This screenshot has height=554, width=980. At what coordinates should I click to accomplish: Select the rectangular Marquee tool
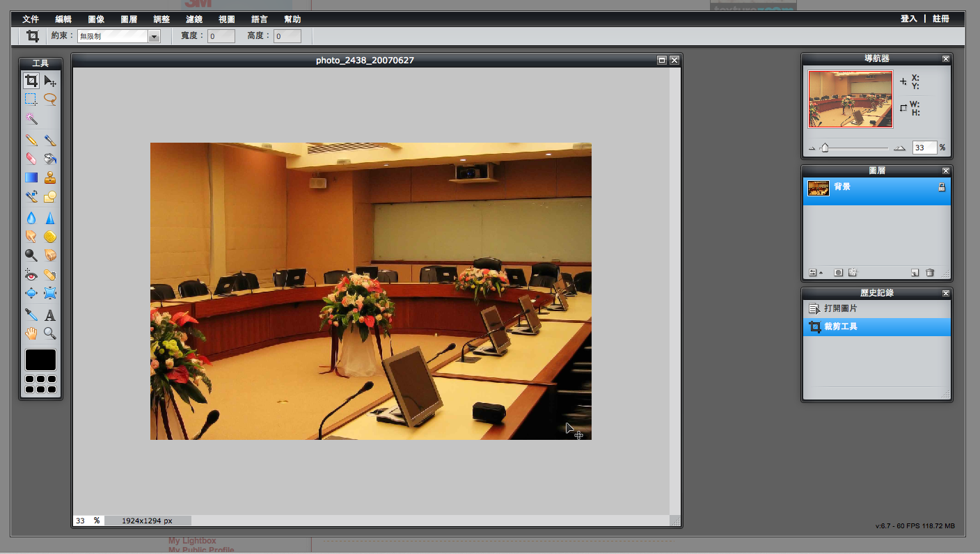pos(31,100)
